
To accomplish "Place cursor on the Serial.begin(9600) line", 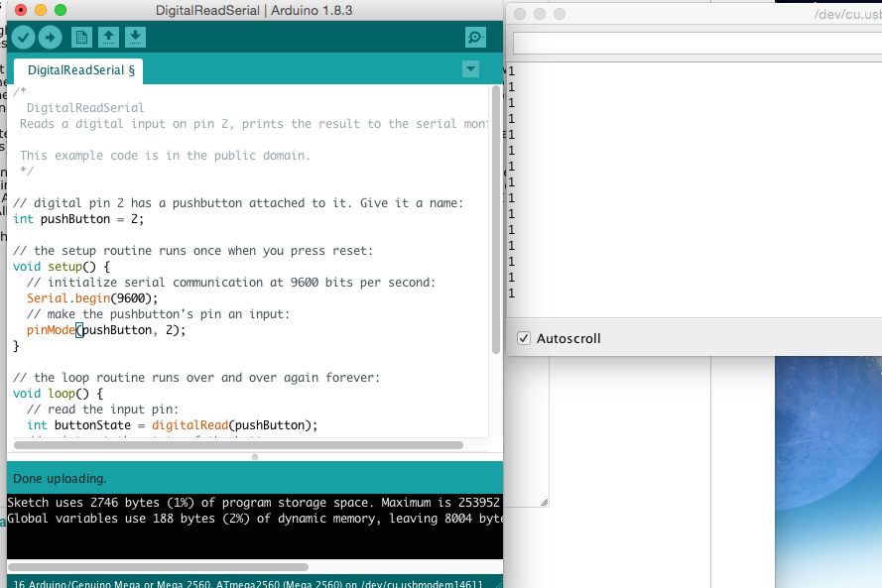I will (92, 298).
